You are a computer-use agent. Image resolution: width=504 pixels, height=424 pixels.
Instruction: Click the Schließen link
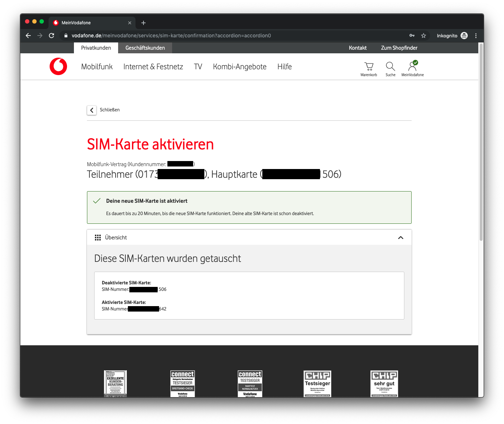(x=110, y=110)
